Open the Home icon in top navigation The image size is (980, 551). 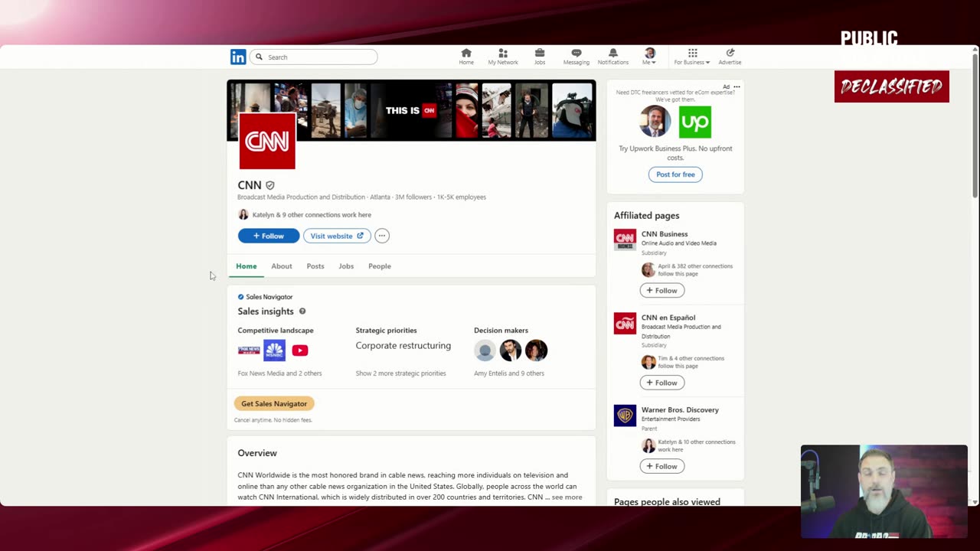(466, 57)
